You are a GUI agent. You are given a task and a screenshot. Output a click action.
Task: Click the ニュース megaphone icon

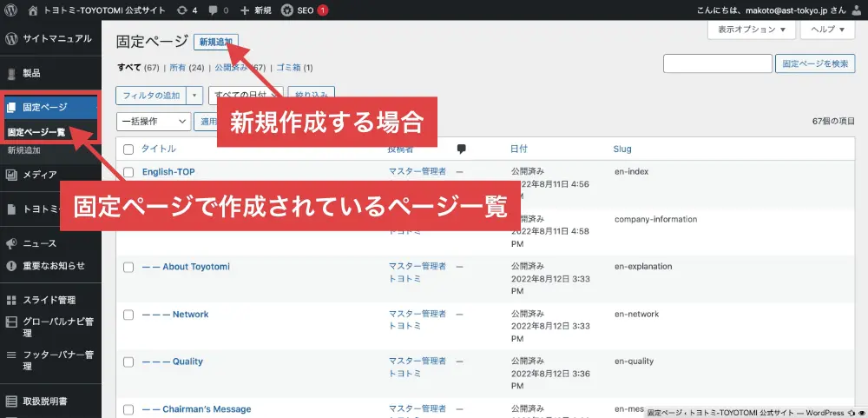click(x=10, y=243)
